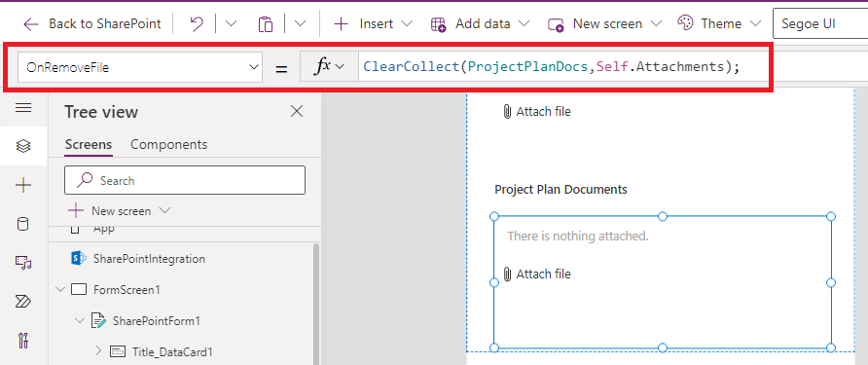Click the New screen toolbar icon
The image size is (868, 365).
click(x=556, y=24)
